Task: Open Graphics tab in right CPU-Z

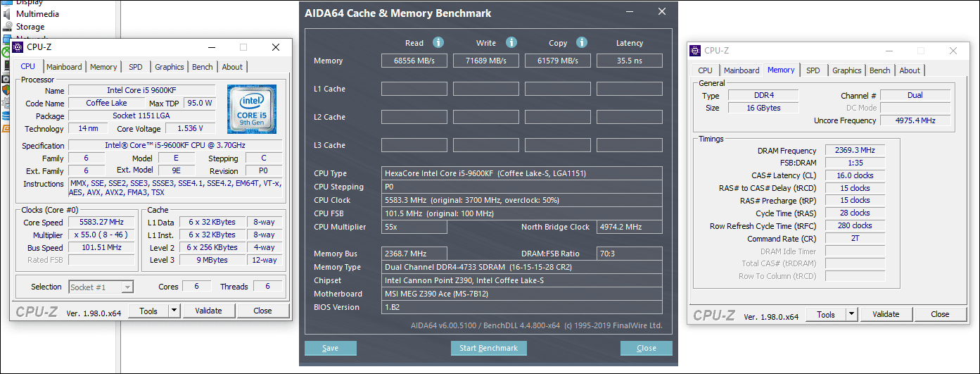Action: [847, 70]
